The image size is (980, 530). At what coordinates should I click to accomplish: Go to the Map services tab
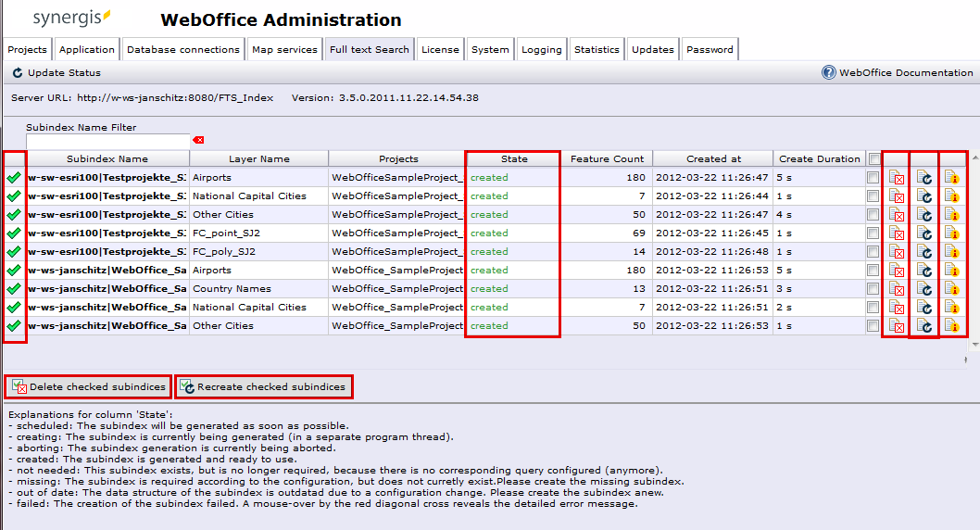click(x=284, y=49)
